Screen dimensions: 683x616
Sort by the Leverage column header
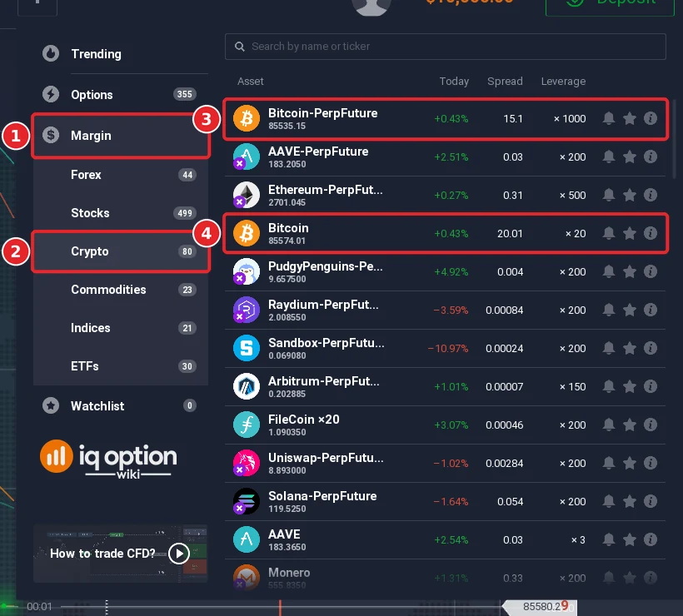563,82
